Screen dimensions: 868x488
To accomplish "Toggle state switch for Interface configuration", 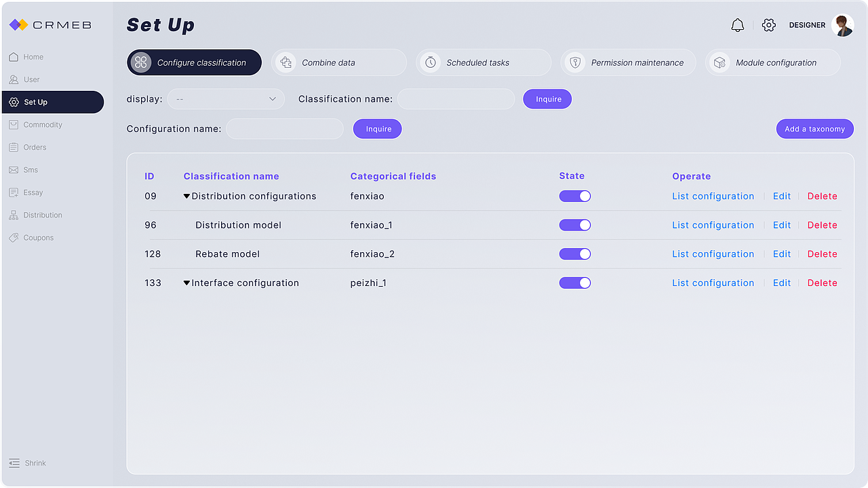I will pos(575,283).
